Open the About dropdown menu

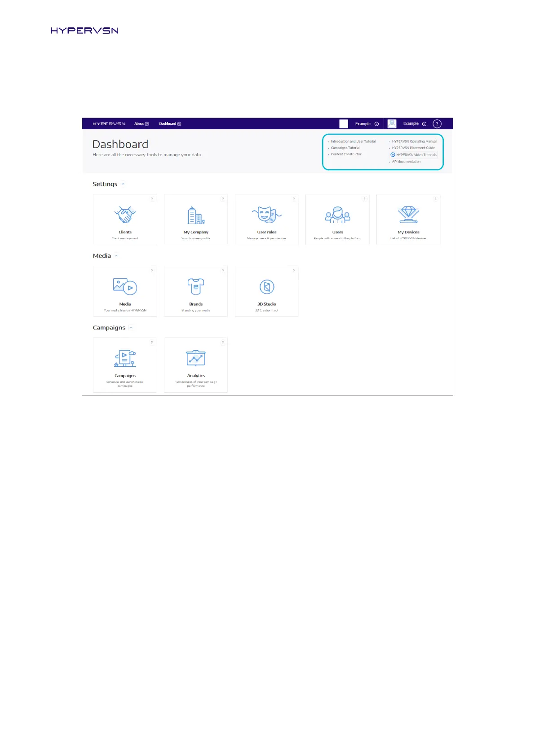[141, 124]
